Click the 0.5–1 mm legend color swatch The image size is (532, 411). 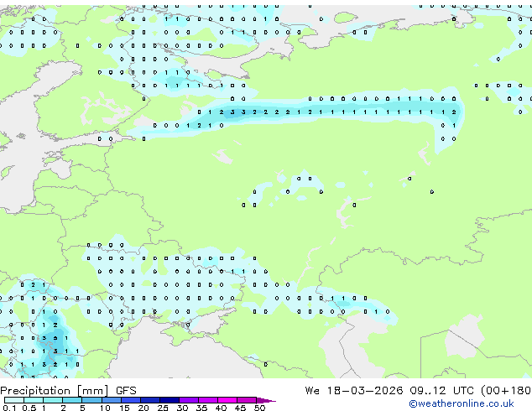pyautogui.click(x=34, y=400)
